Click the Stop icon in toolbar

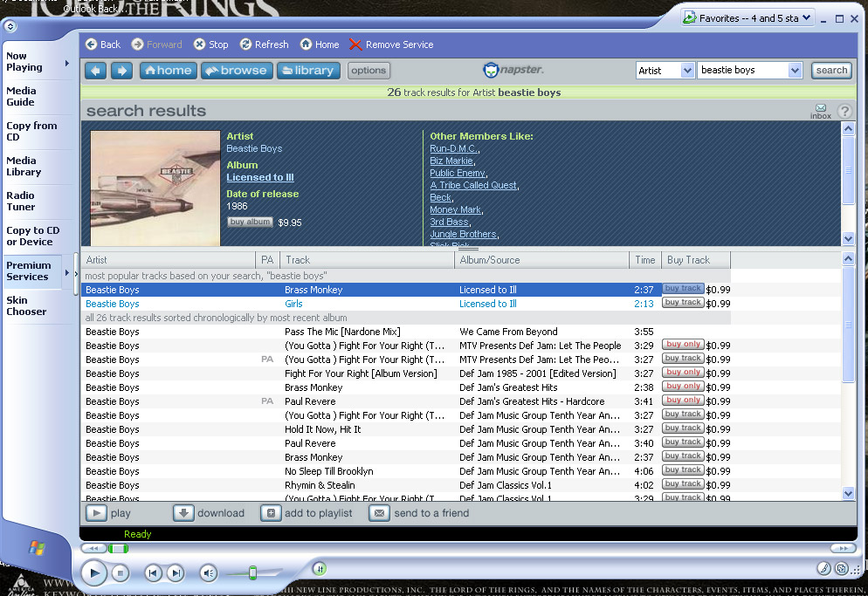[x=199, y=45]
